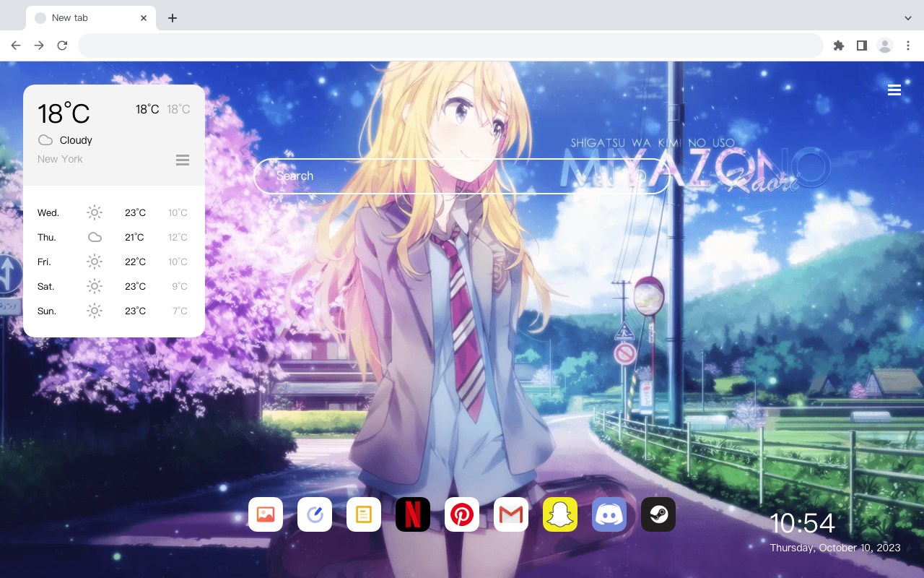Click Thursday's 21°C high temperature
Image resolution: width=924 pixels, height=578 pixels.
click(x=135, y=237)
